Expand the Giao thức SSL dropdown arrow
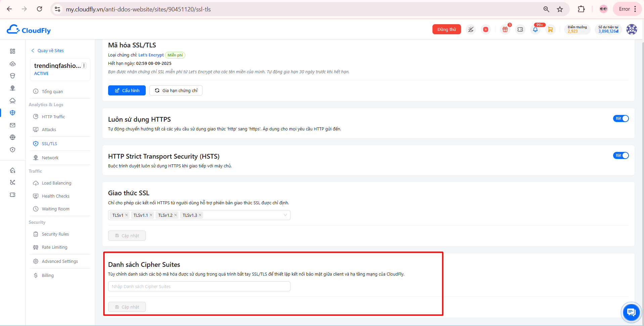Viewport: 644px width, 326px height. (x=285, y=215)
